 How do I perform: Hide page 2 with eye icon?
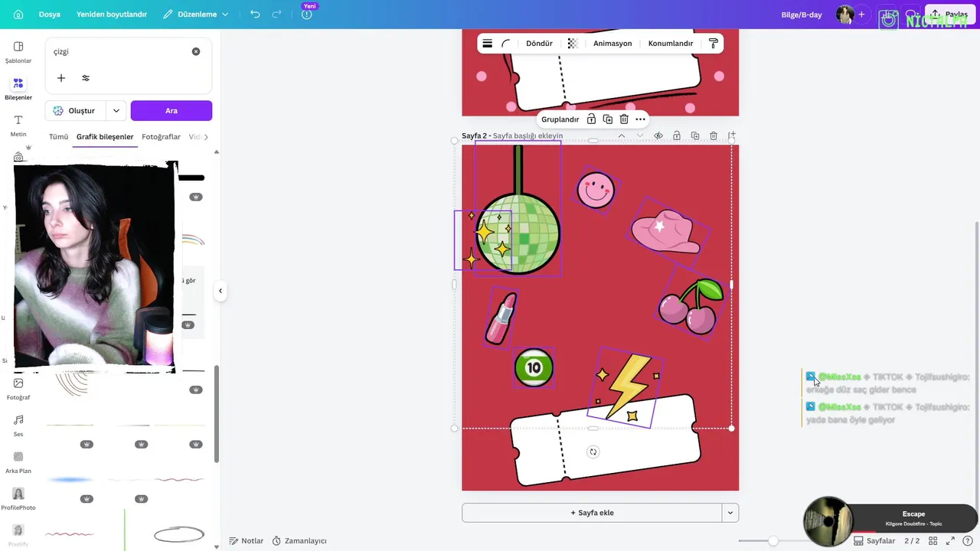pyautogui.click(x=658, y=135)
